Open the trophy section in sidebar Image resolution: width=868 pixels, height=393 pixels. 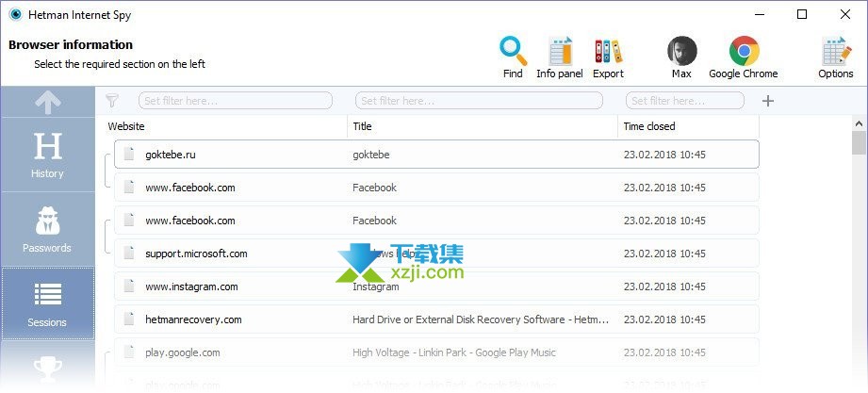(48, 368)
